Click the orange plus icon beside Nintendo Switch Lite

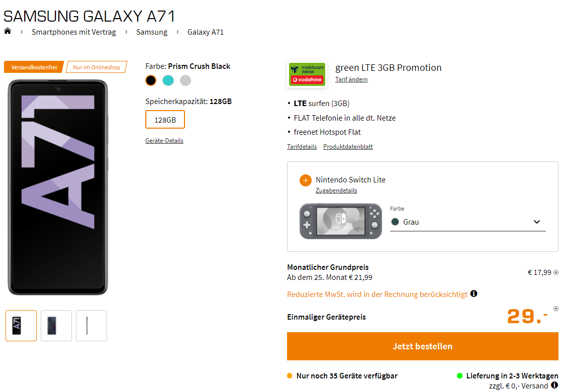(x=305, y=180)
